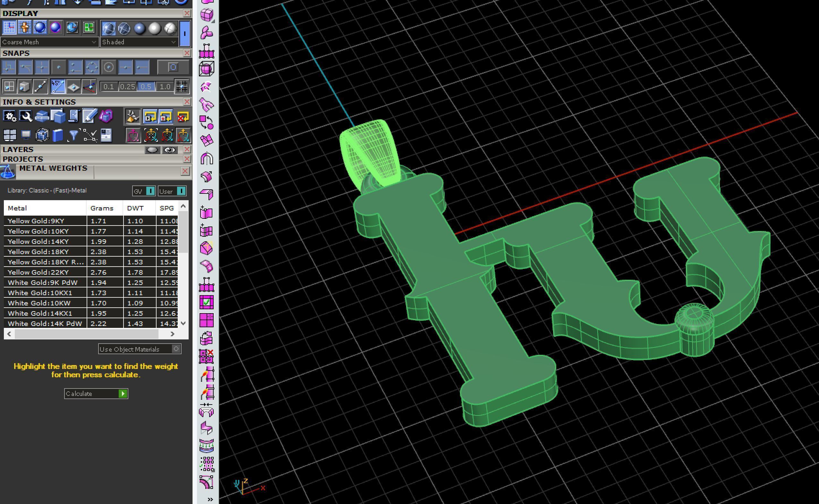
Task: Click the pink arch shaped tool
Action: tap(207, 158)
